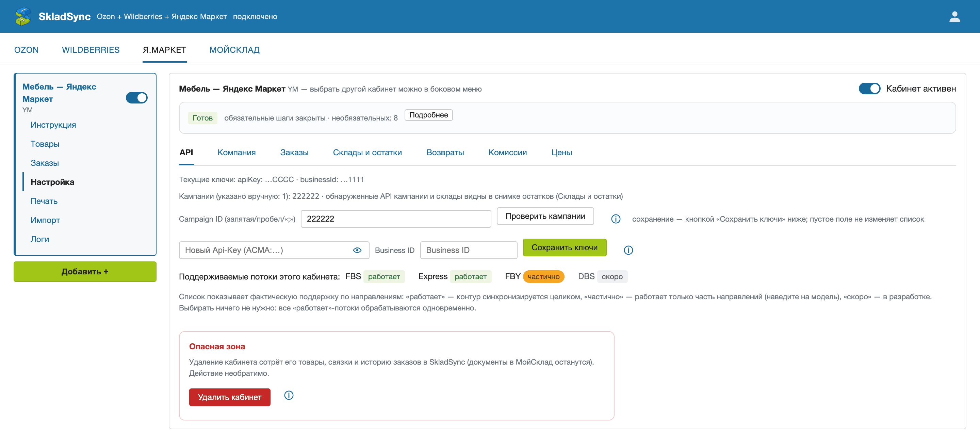980x448 pixels.
Task: Click the подключено status text in header
Action: coord(255,16)
